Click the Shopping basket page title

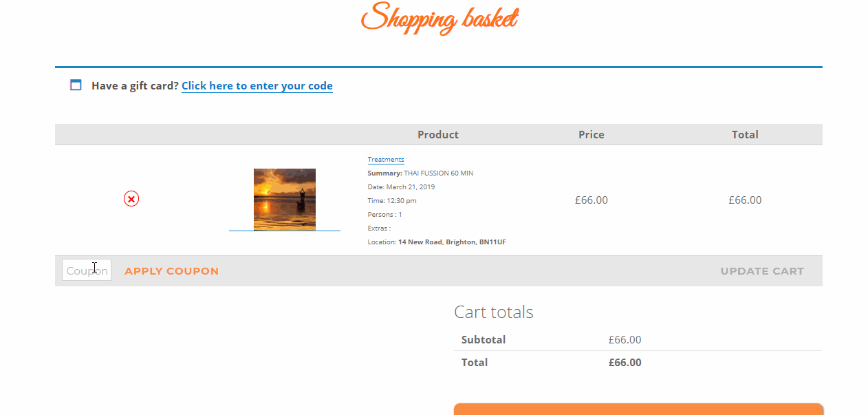pos(439,17)
